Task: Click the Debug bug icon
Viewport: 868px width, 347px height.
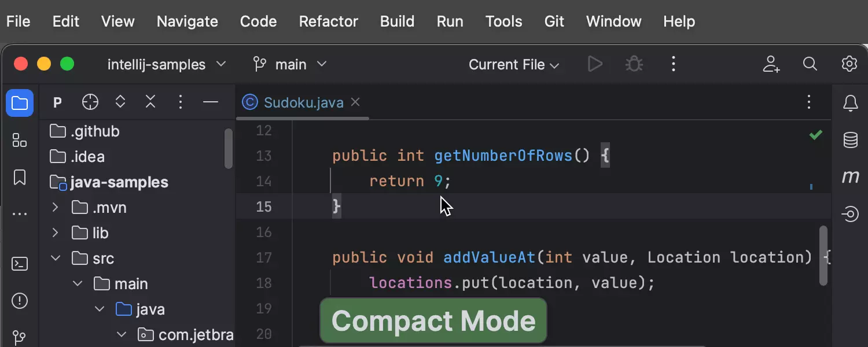Action: [634, 64]
